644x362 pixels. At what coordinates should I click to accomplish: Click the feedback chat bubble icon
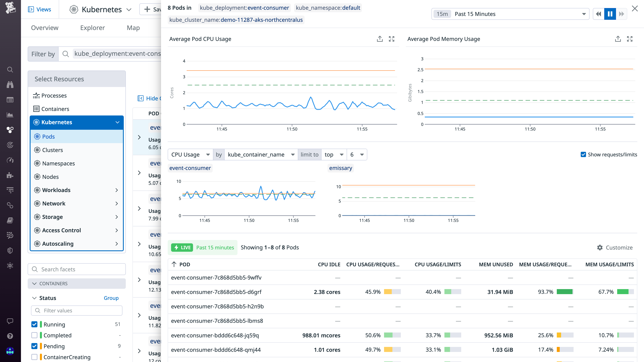click(10, 321)
